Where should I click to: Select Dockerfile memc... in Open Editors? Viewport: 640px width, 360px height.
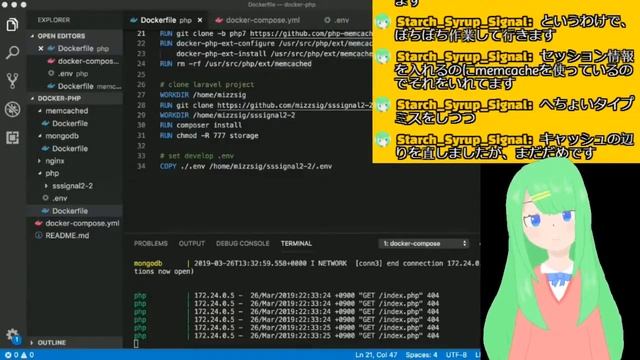pos(89,86)
